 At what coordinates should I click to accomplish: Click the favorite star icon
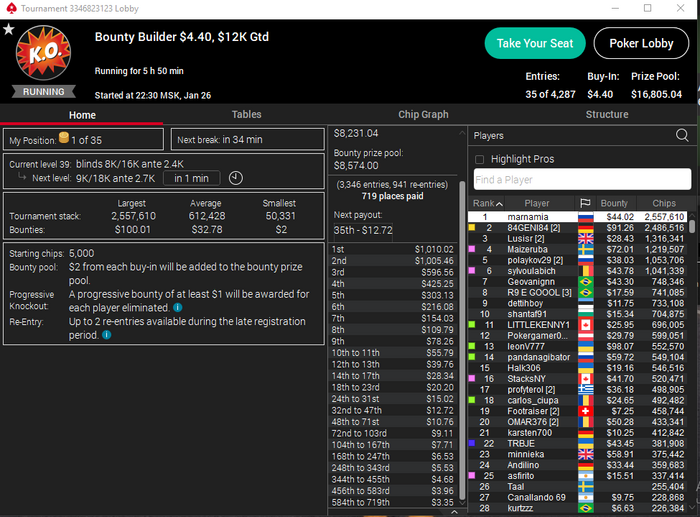coord(8,29)
